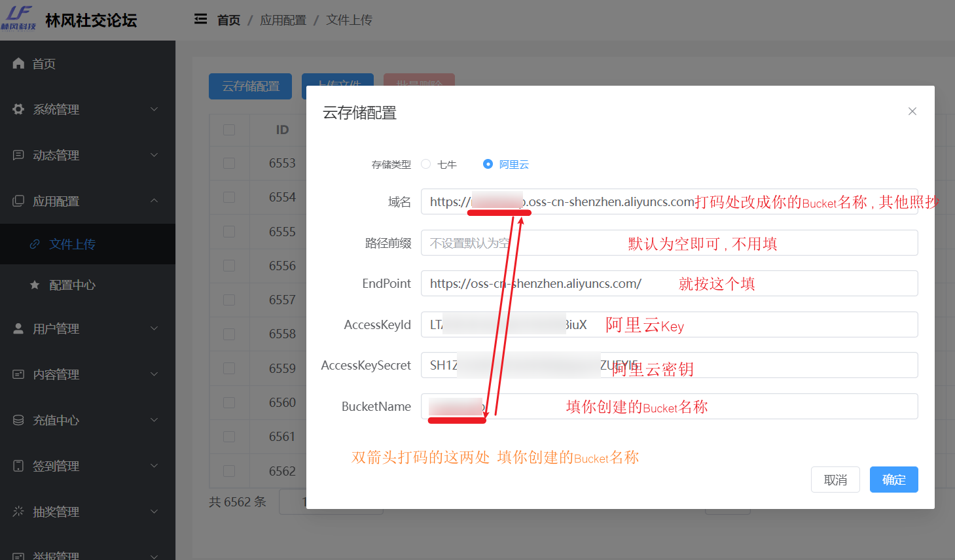The height and width of the screenshot is (560, 955).
Task: Expand the 签到管理 menu chevron
Action: click(x=154, y=466)
